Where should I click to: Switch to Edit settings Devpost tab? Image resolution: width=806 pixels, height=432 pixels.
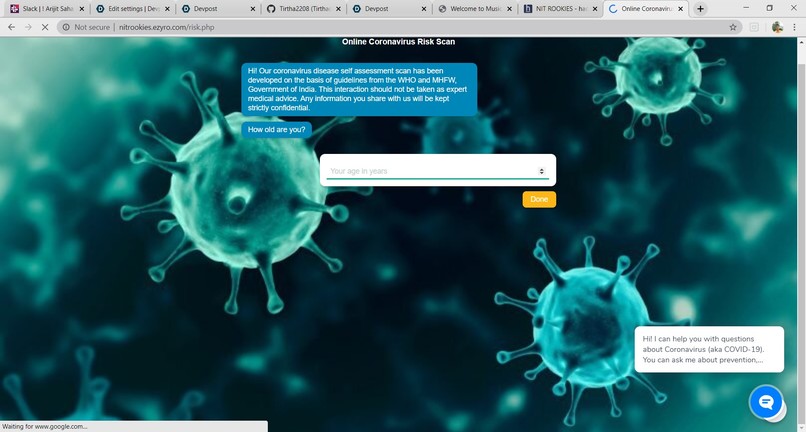tap(133, 9)
